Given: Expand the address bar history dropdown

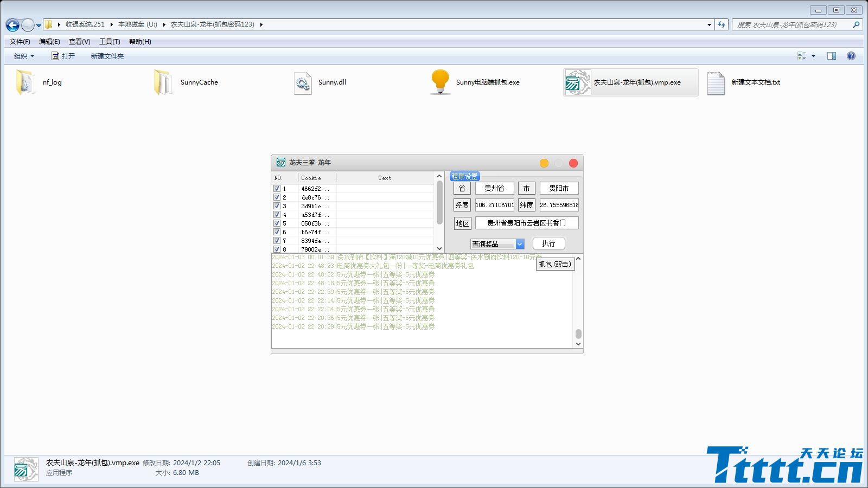Looking at the screenshot, I should click(x=709, y=24).
